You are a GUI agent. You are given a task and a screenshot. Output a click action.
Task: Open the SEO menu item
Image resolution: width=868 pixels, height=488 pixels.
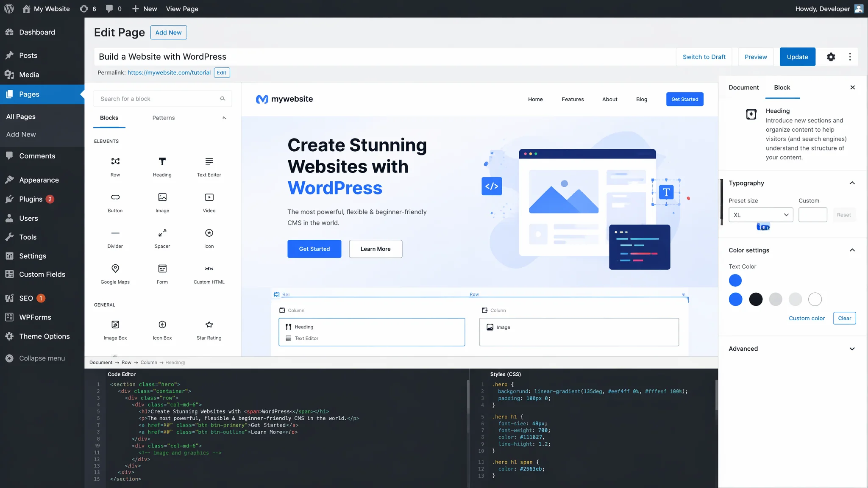pos(26,298)
